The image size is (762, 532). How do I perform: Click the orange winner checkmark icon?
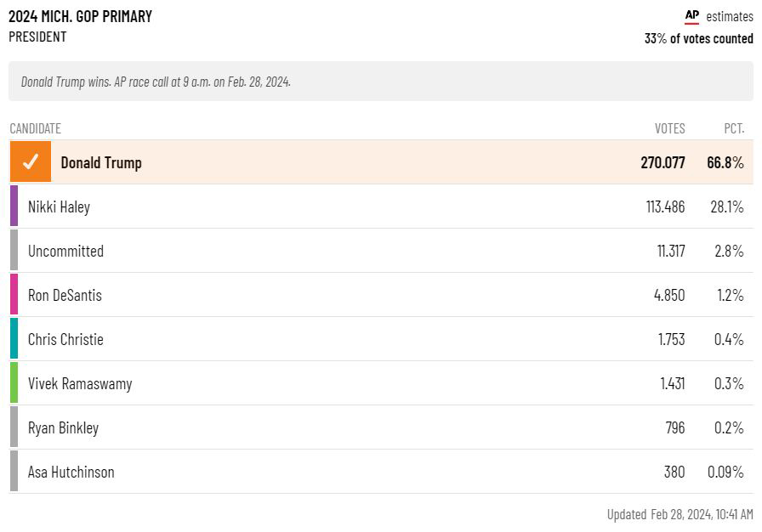tap(31, 161)
